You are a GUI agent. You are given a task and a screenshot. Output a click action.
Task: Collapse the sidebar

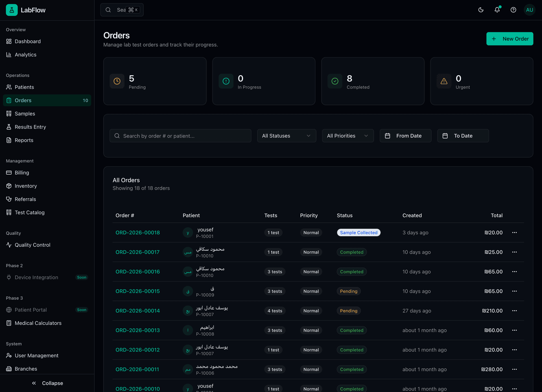coord(47,383)
